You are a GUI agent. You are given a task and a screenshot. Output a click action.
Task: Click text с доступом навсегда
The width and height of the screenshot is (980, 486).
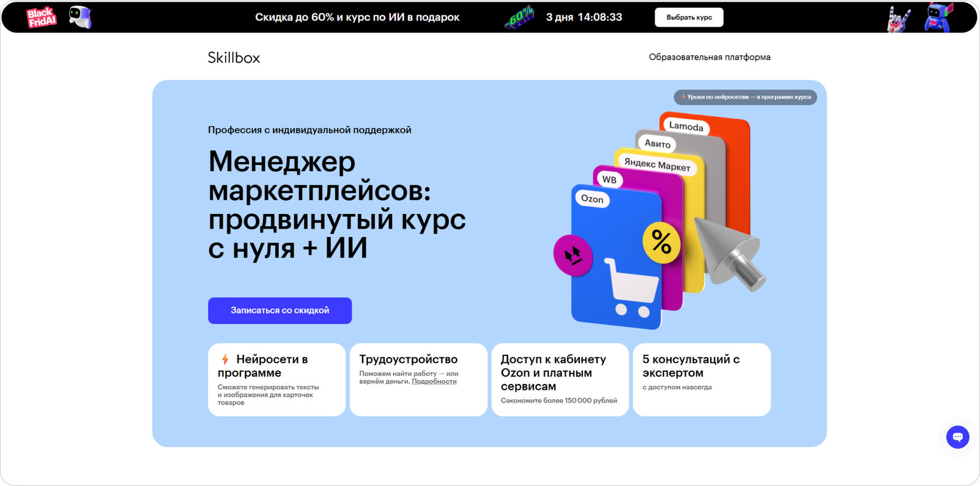[x=677, y=387]
